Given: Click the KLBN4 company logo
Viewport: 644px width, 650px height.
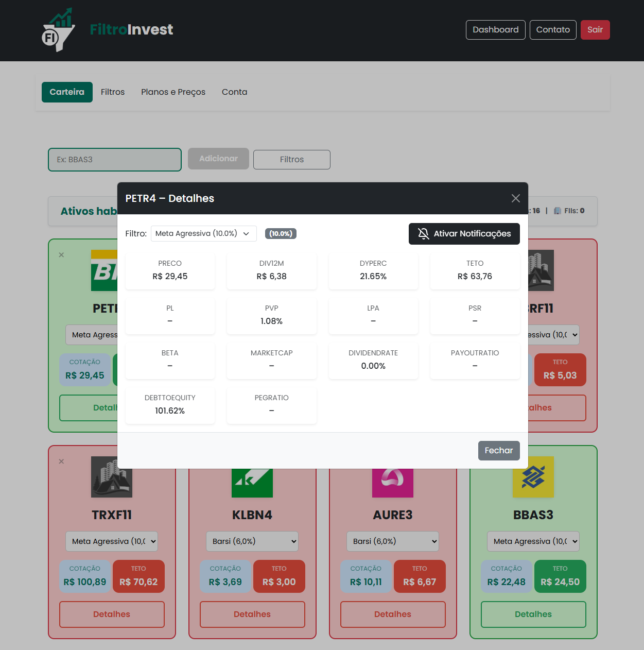Looking at the screenshot, I should point(252,483).
